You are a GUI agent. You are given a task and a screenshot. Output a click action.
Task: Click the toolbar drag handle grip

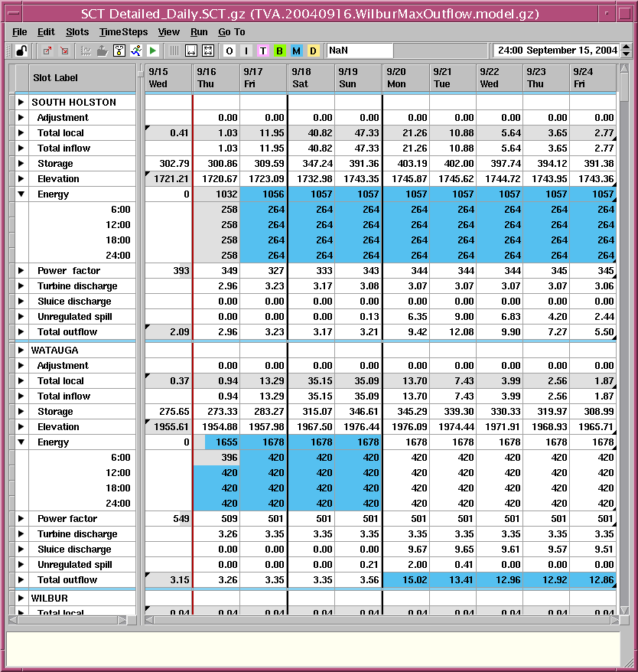[x=8, y=51]
